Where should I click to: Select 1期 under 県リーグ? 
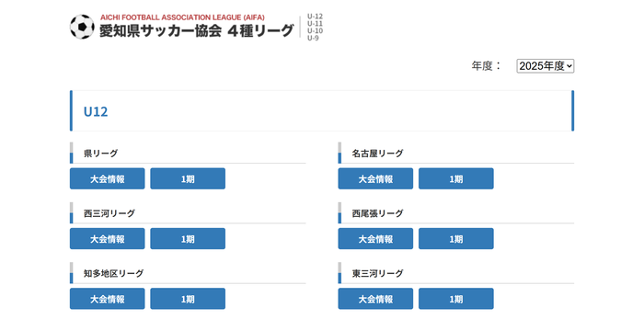pos(188,178)
